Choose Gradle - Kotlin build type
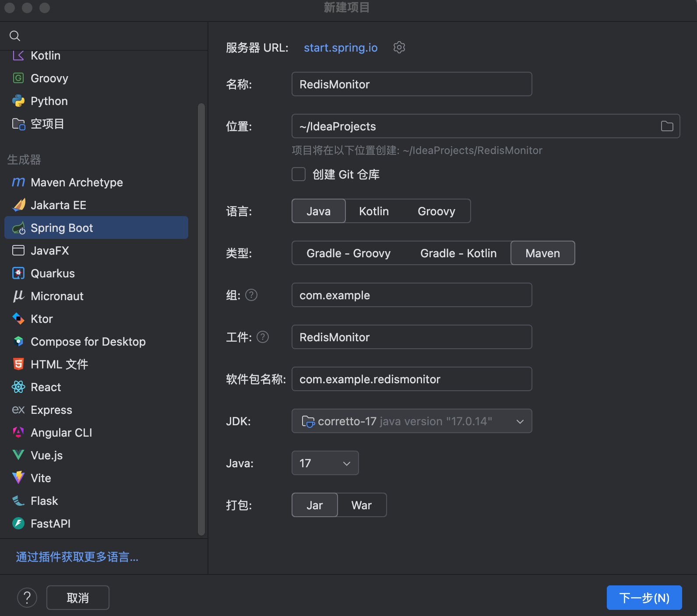Viewport: 697px width, 616px height. 458,253
